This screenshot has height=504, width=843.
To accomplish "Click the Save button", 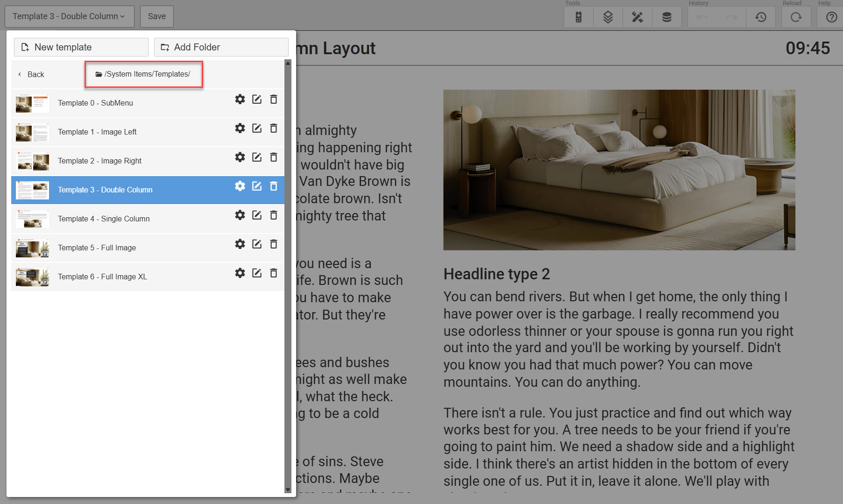I will point(157,16).
